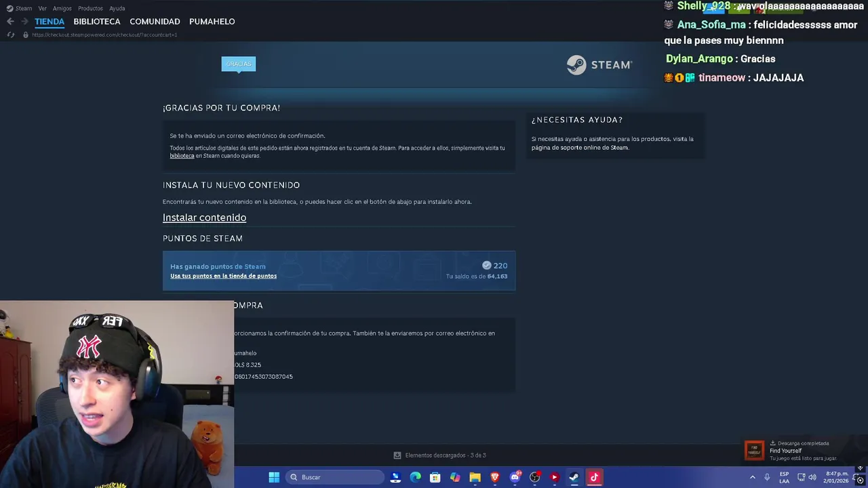Open Brave browser from the taskbar

coord(495,477)
